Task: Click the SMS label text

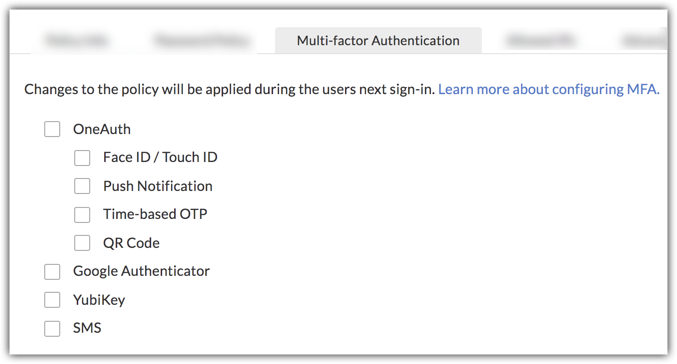Action: point(87,328)
